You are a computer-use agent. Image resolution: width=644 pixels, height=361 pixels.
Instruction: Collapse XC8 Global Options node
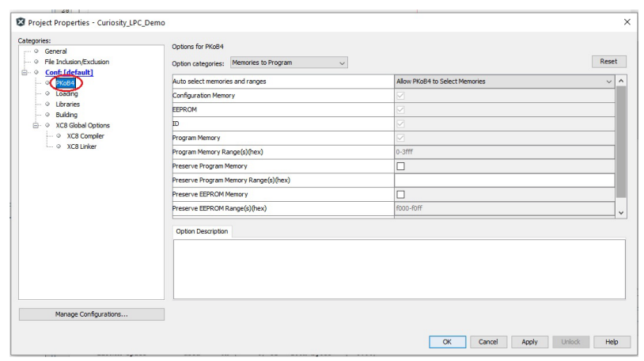36,125
